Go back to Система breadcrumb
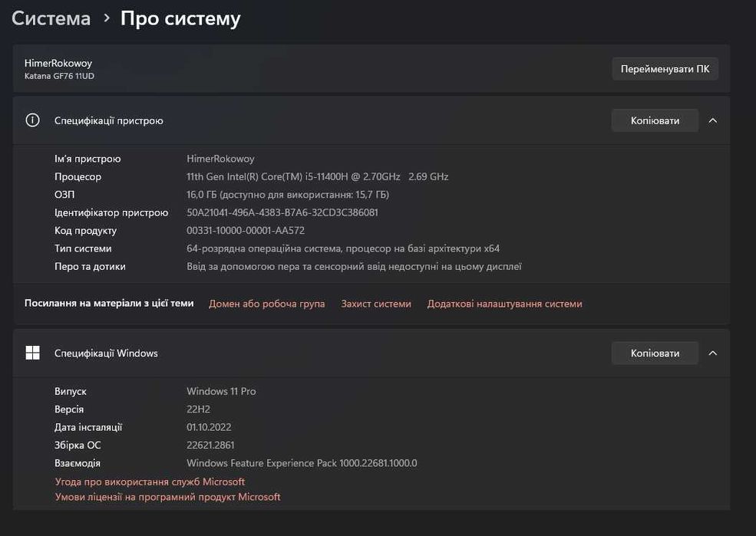This screenshot has height=536, width=756. coord(51,18)
